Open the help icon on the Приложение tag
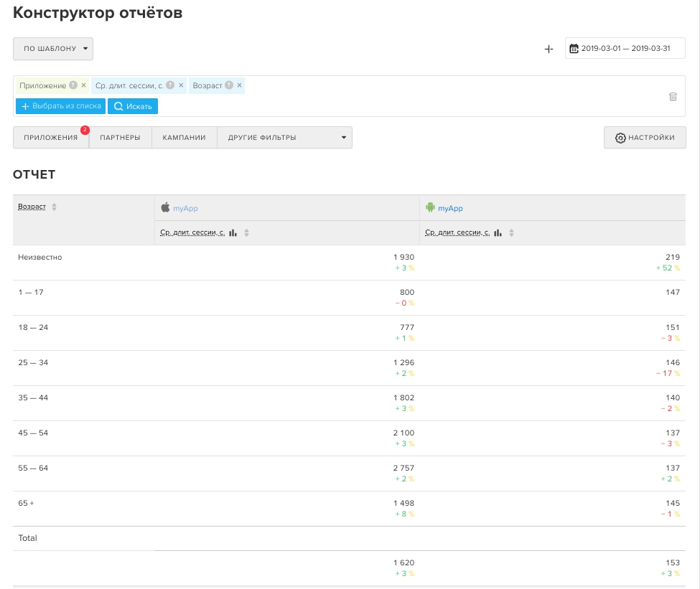The height and width of the screenshot is (589, 700). point(73,85)
